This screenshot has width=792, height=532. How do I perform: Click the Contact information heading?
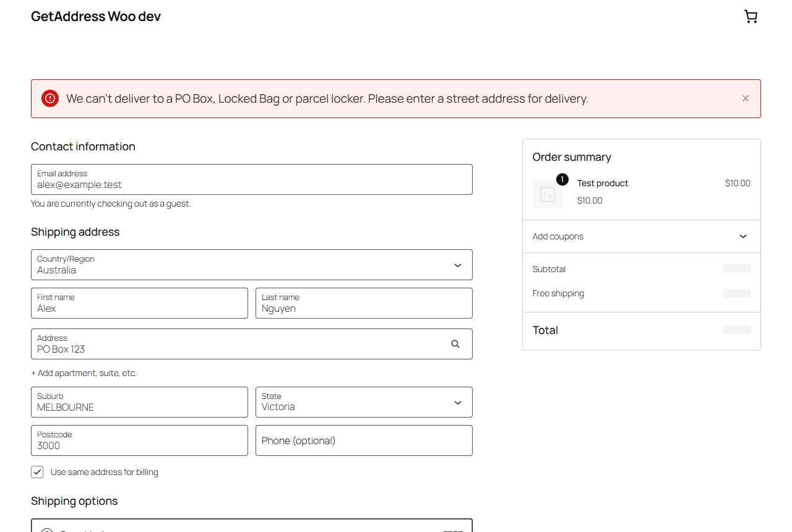click(83, 147)
